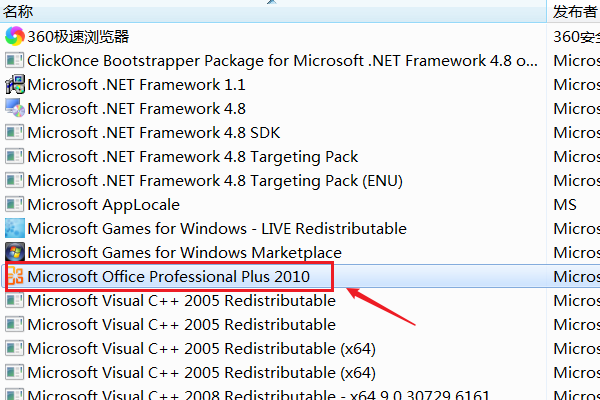Click the Microsoft AppLocale program icon
The width and height of the screenshot is (600, 400).
click(15, 204)
